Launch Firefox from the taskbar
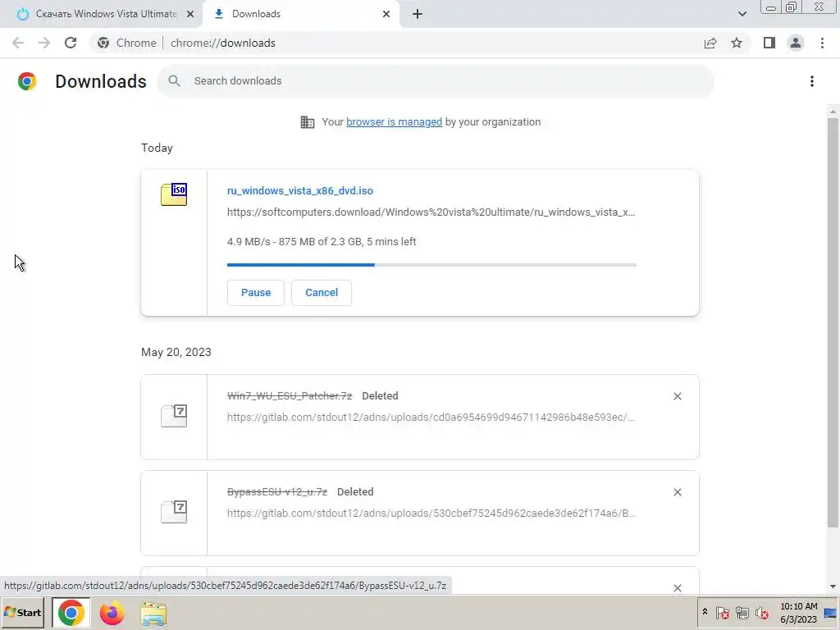This screenshot has height=630, width=840. point(112,613)
